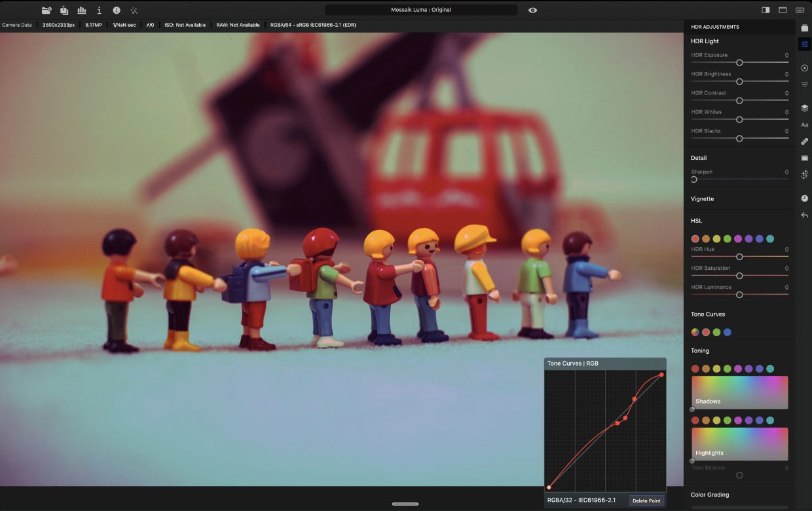Adjust the HDR Whites slider handle
The image size is (812, 511).
tap(739, 120)
